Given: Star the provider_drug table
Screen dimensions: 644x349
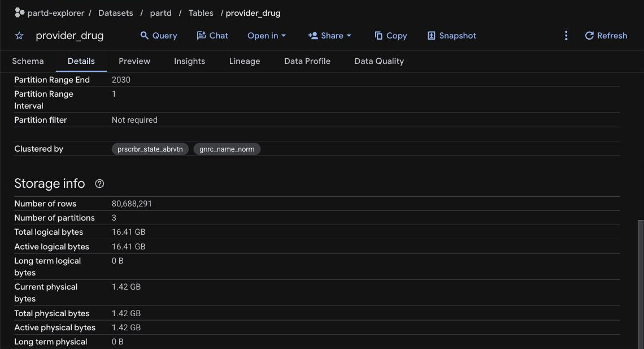Looking at the screenshot, I should click(19, 36).
